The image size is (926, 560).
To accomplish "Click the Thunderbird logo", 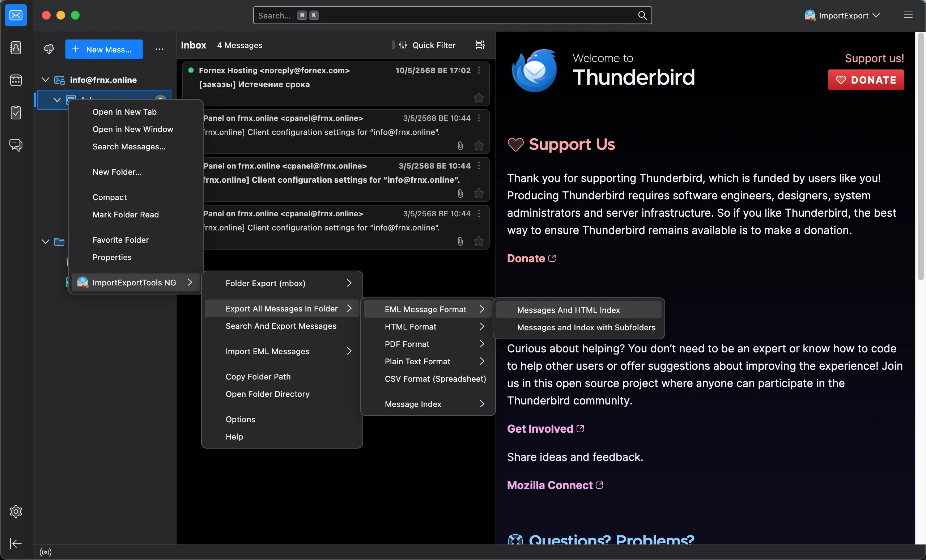I will click(x=534, y=70).
